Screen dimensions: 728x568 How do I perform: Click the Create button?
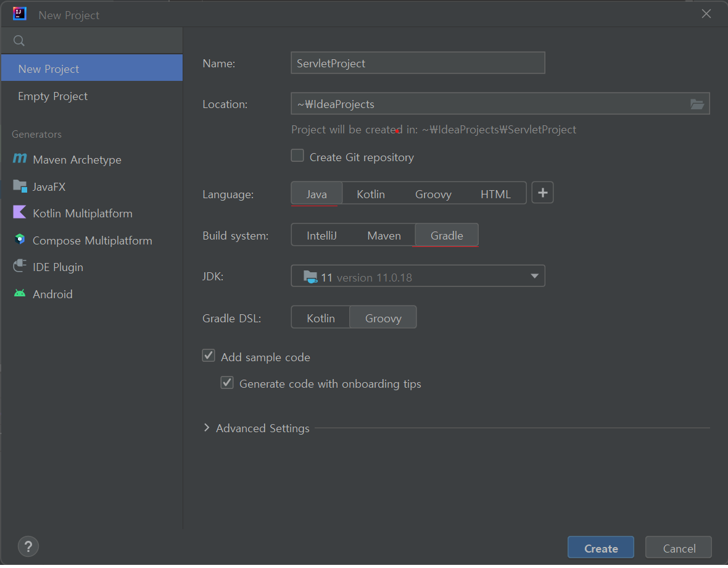(601, 548)
